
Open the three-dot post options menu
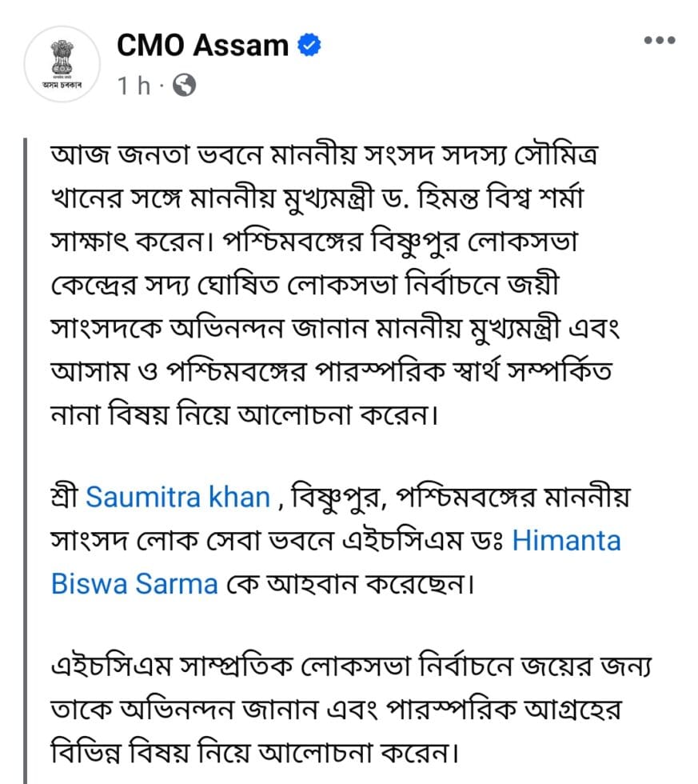[x=660, y=40]
